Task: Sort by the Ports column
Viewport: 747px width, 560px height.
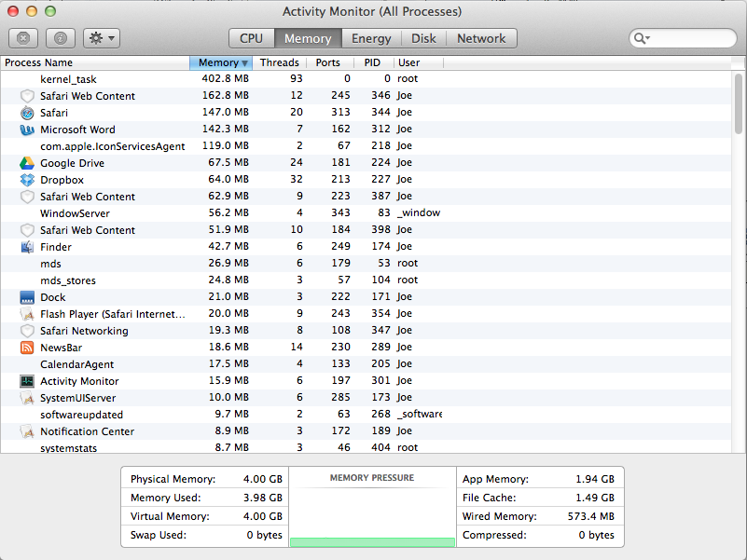Action: coord(331,62)
